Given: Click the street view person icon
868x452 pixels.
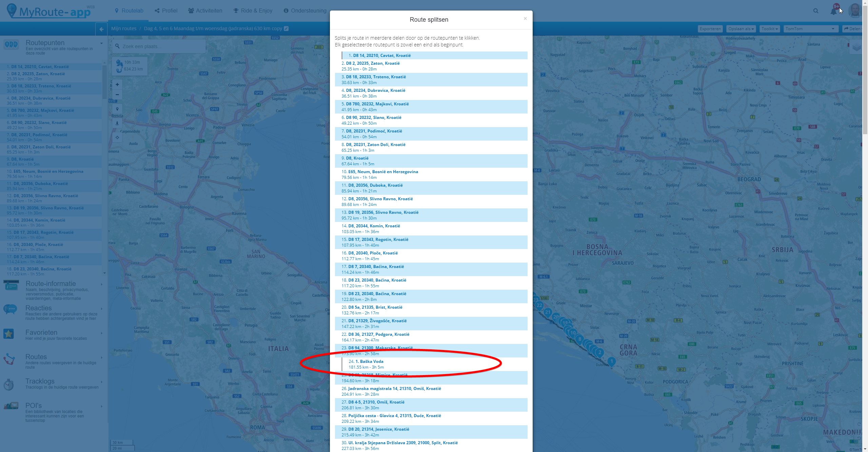Looking at the screenshot, I should [x=117, y=123].
